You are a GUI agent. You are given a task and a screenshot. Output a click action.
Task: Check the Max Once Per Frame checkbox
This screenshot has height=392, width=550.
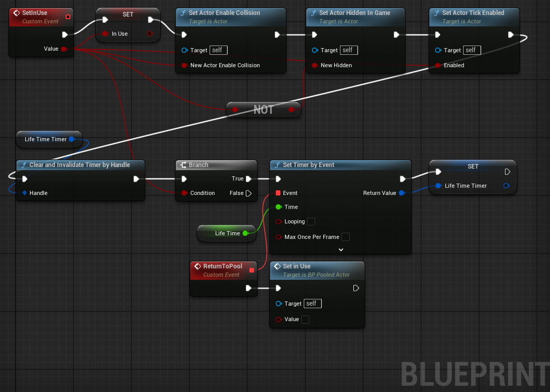pos(345,236)
